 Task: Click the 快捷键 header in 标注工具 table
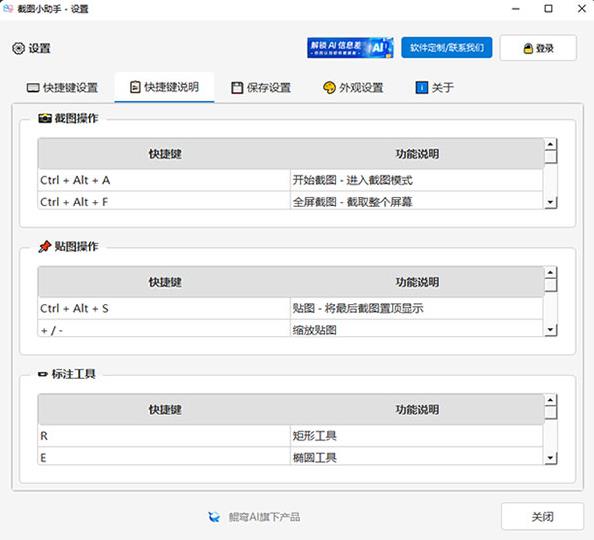pyautogui.click(x=164, y=410)
